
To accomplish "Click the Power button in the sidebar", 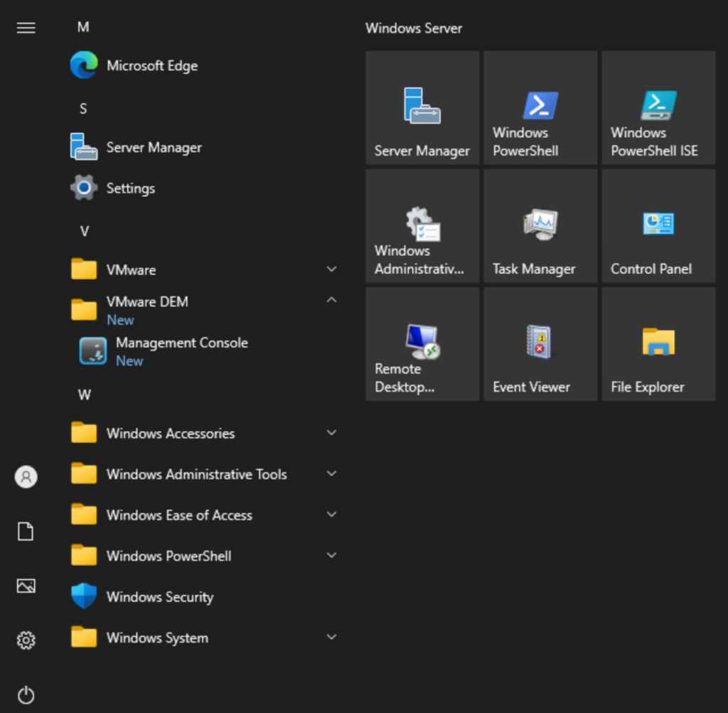I will click(26, 695).
